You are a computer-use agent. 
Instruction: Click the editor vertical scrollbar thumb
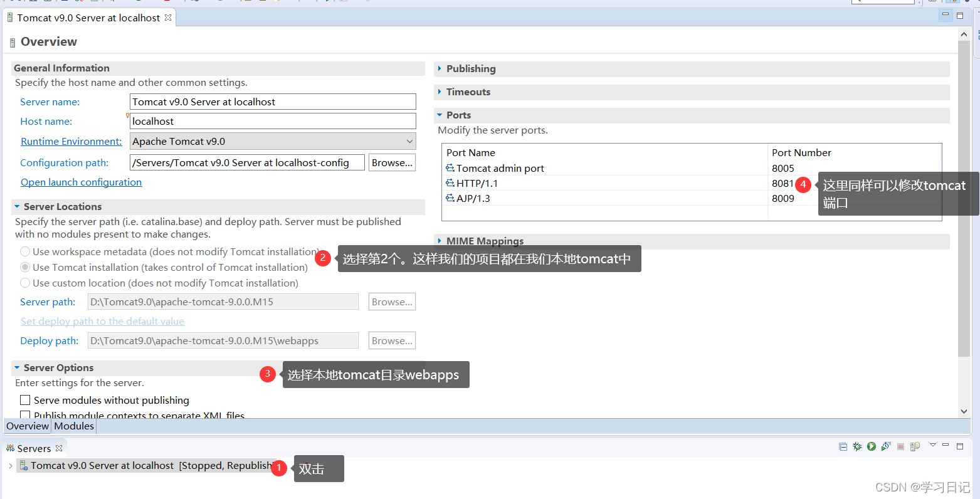coord(964,199)
